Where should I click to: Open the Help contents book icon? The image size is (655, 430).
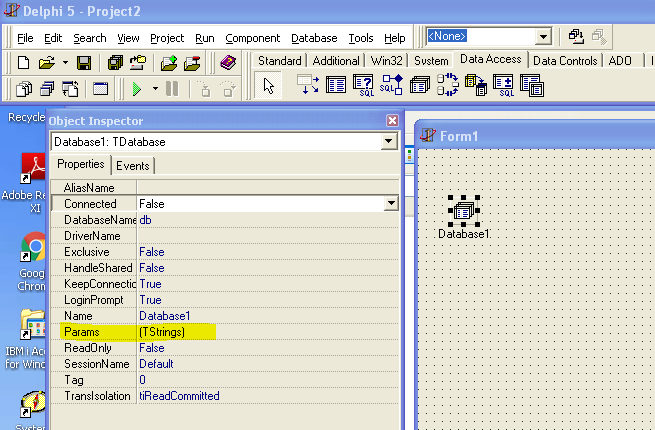tap(228, 63)
